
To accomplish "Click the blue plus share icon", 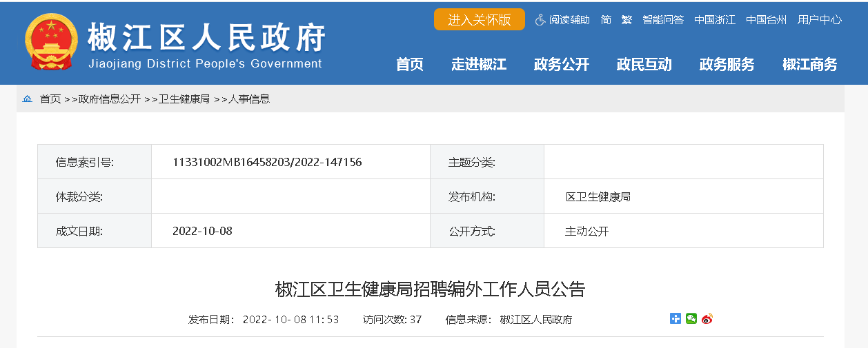I will point(675,318).
